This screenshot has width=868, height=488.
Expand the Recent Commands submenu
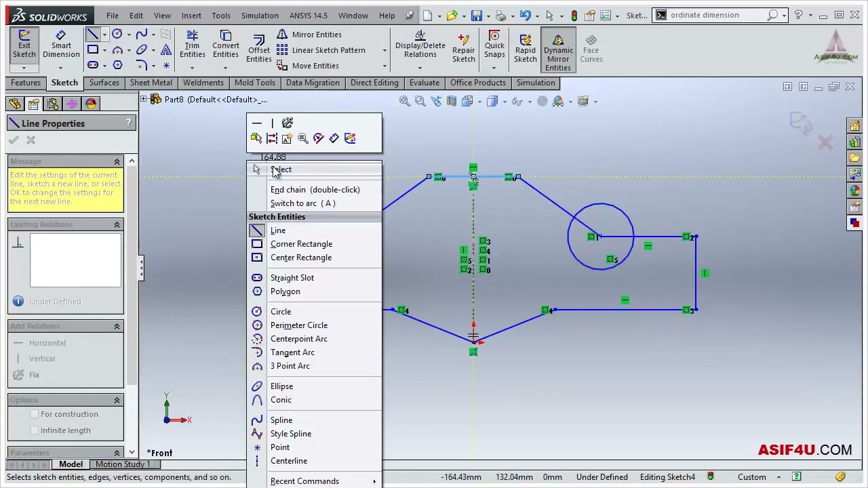[374, 481]
